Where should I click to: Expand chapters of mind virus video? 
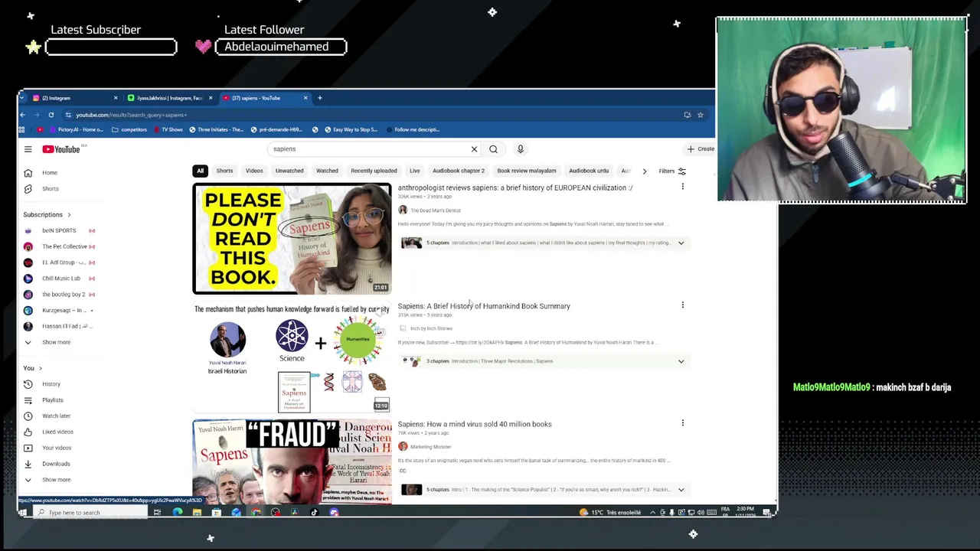pos(681,490)
